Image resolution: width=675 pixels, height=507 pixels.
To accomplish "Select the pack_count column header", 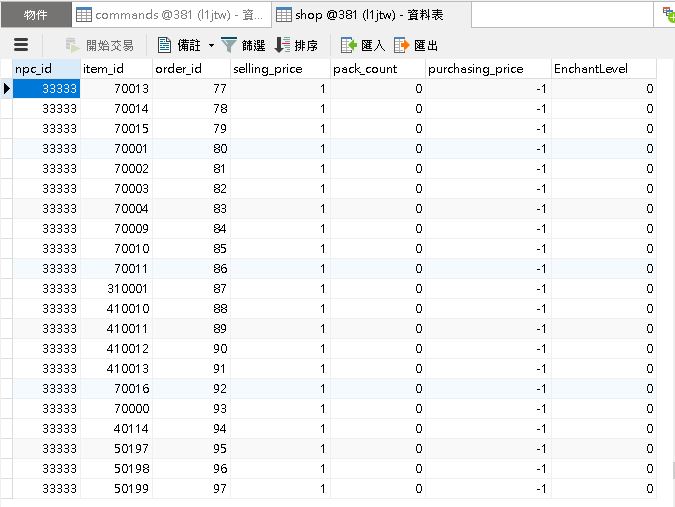I will pos(378,69).
